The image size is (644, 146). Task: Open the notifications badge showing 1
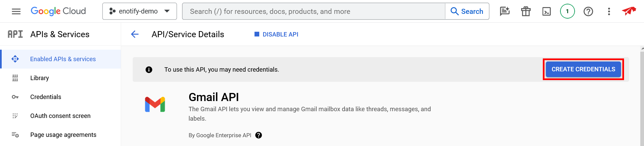(x=568, y=11)
